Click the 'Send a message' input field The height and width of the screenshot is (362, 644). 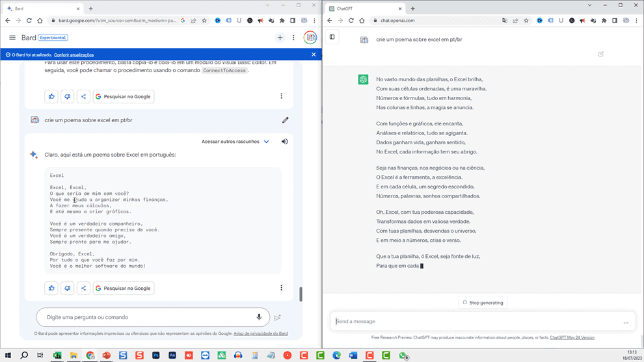[475, 322]
